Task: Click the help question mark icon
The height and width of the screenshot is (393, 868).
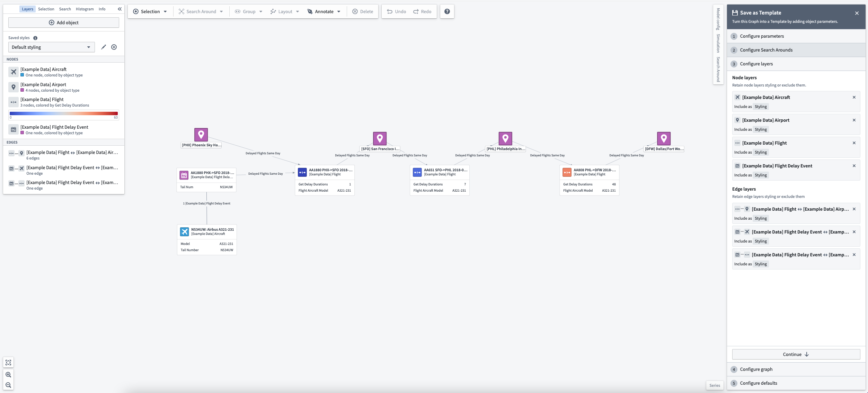Action: tap(447, 11)
